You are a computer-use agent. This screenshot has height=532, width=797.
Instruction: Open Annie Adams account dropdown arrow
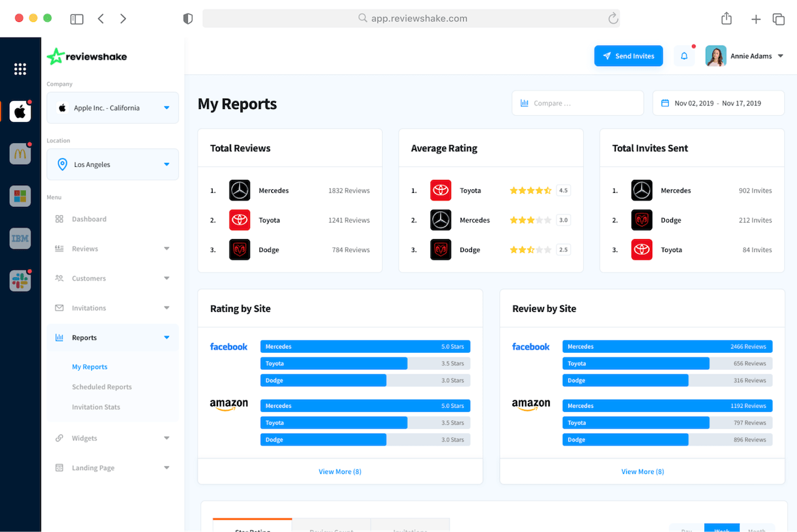point(780,56)
